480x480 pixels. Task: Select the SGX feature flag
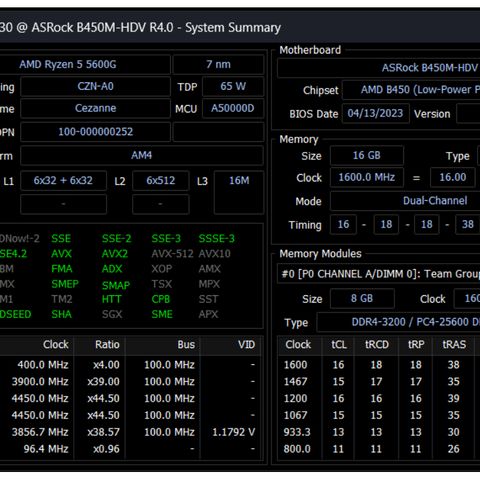(112, 314)
